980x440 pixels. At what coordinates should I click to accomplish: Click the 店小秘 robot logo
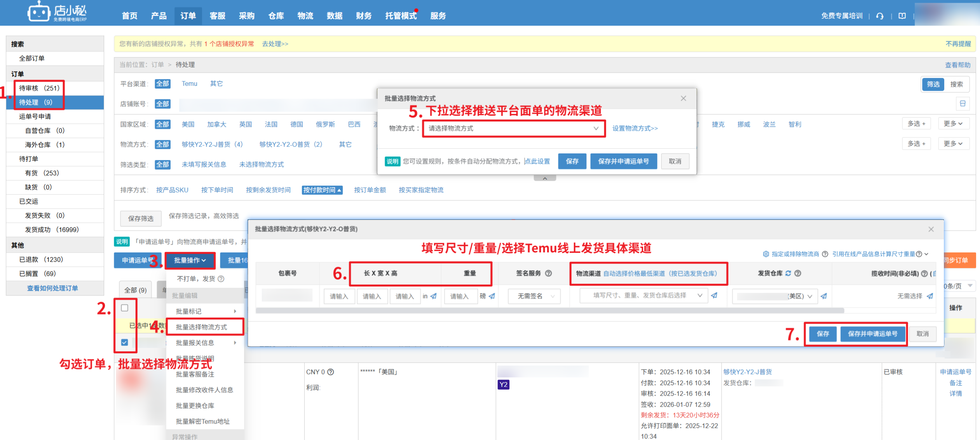point(39,12)
